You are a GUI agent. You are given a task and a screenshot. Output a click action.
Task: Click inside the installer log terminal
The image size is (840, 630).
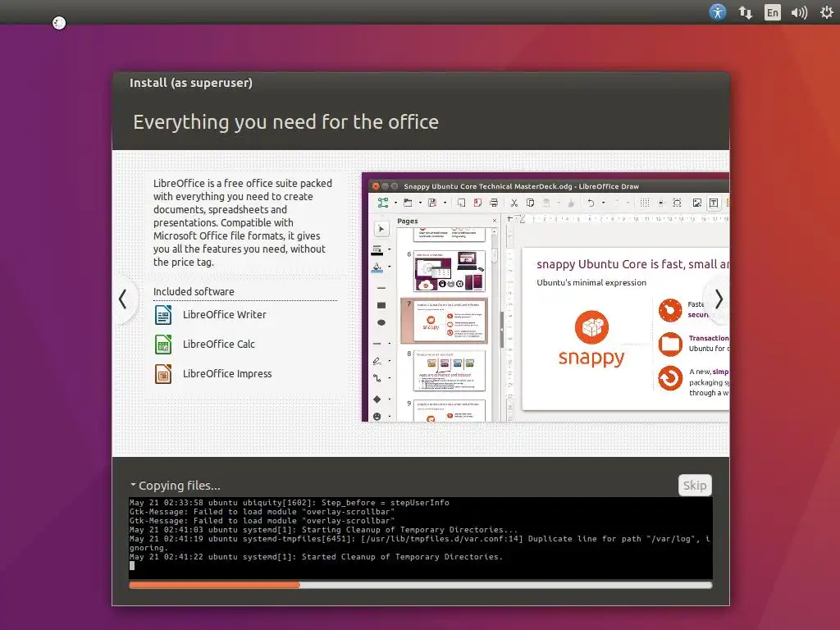[421, 538]
